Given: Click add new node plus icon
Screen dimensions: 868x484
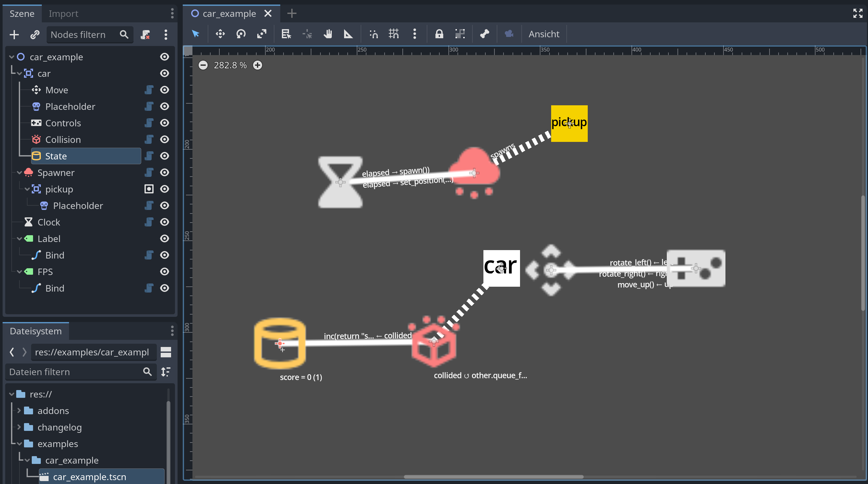Looking at the screenshot, I should (x=14, y=35).
